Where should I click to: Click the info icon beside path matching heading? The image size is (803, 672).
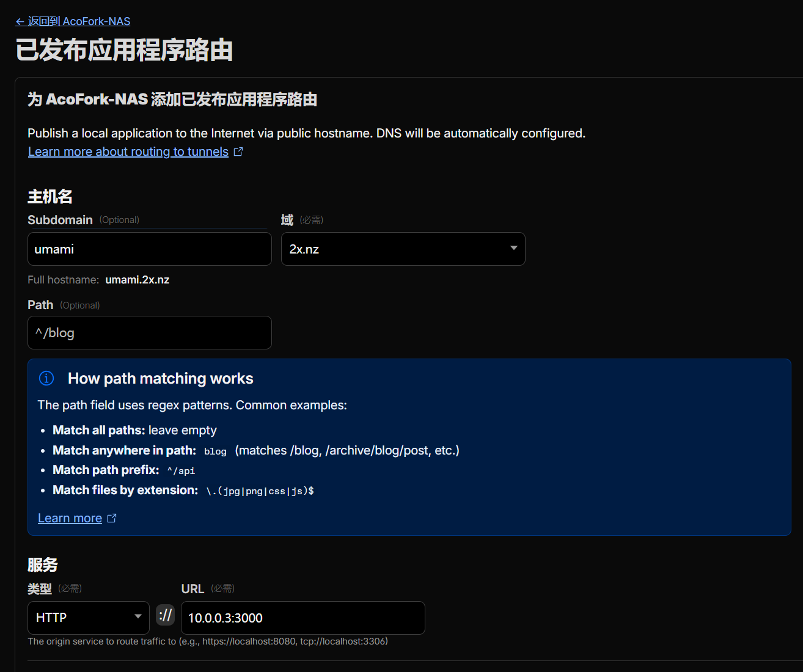pyautogui.click(x=46, y=378)
